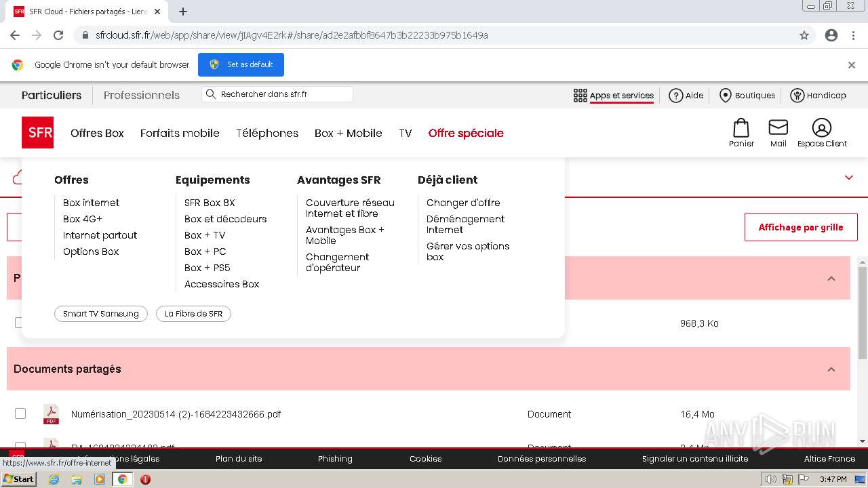Viewport: 868px width, 488px height.
Task: Open the Offres Box menu
Action: point(97,133)
